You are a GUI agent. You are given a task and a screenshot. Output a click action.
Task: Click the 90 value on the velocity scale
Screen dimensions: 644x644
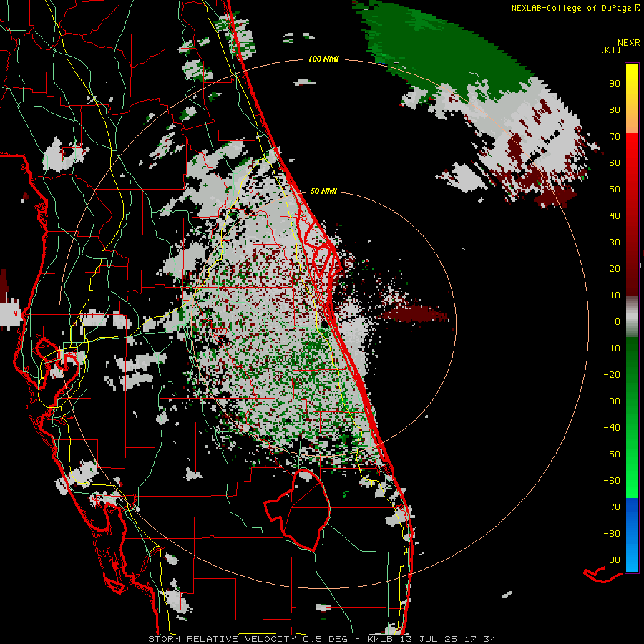coord(615,84)
